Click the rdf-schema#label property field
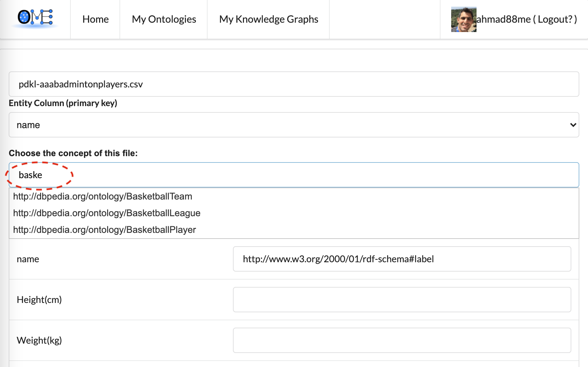The height and width of the screenshot is (367, 588). (x=402, y=259)
